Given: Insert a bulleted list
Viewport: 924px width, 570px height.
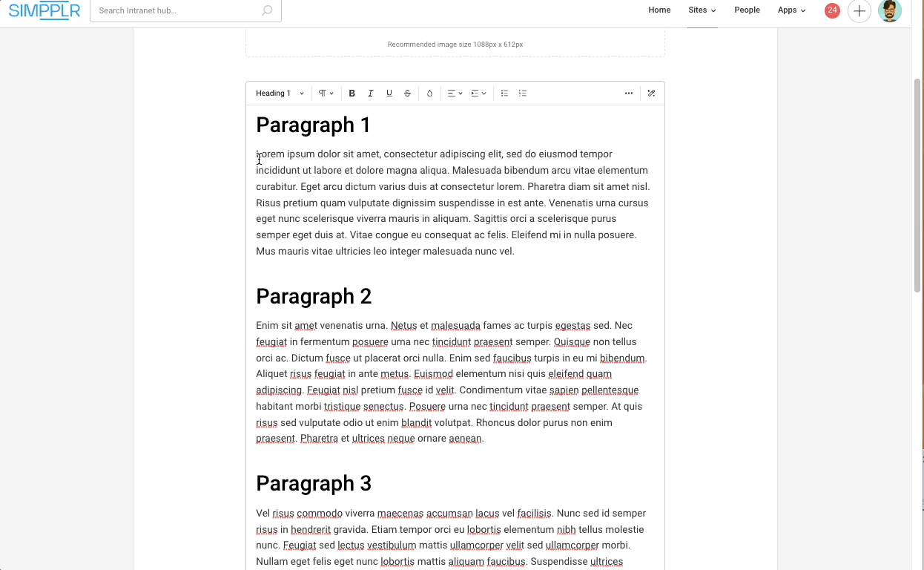Looking at the screenshot, I should [504, 94].
